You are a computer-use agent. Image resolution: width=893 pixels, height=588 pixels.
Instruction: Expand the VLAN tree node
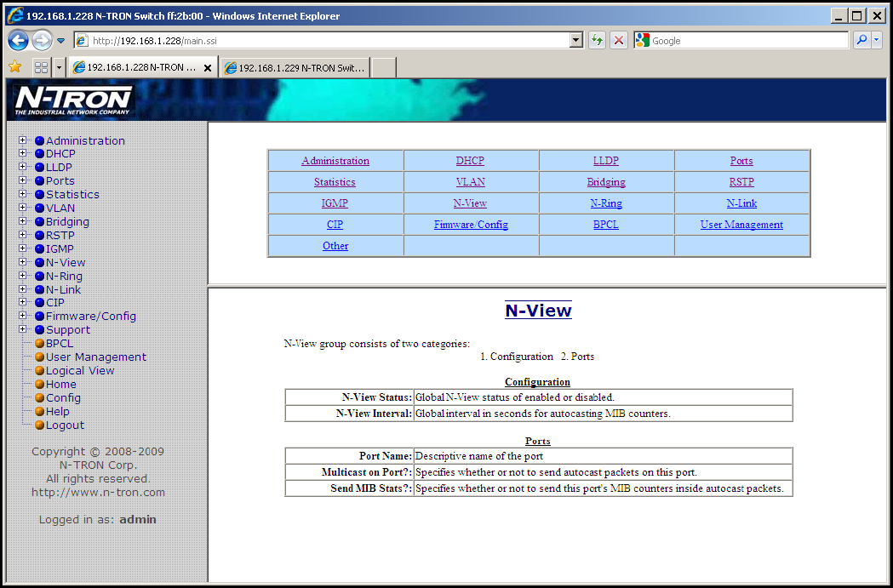coord(23,208)
